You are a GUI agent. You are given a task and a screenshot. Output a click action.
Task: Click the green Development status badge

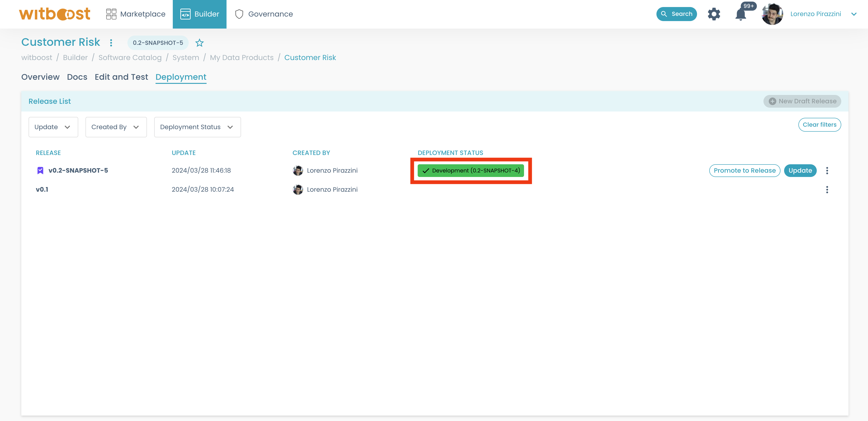tap(470, 170)
